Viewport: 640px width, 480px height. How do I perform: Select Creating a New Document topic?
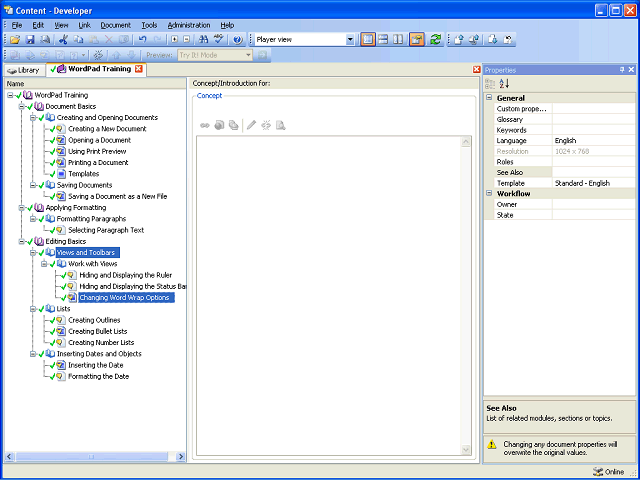(107, 129)
